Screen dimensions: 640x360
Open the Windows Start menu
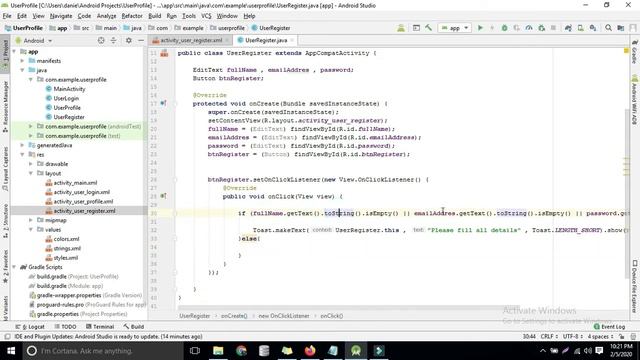(x=11, y=351)
